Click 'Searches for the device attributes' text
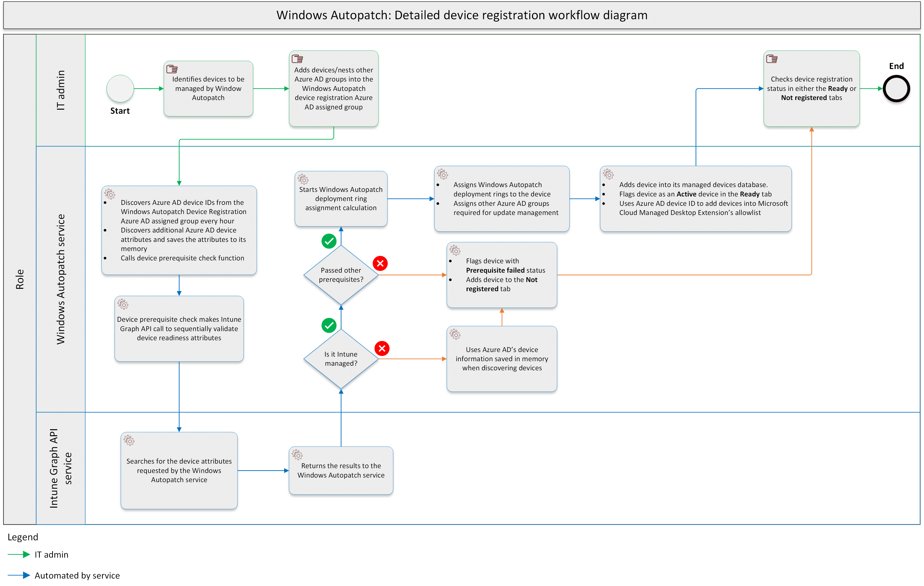 click(x=179, y=461)
